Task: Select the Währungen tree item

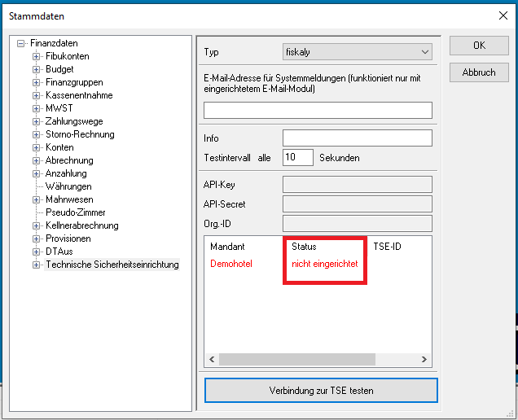Action: click(x=68, y=186)
